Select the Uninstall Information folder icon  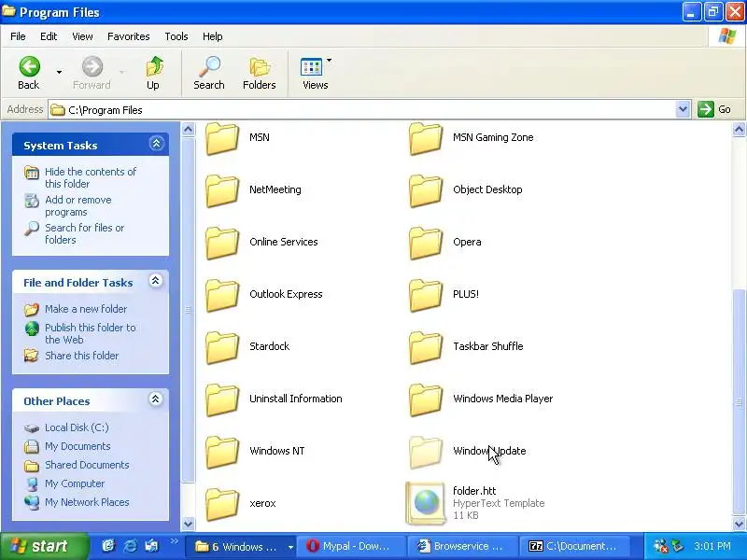click(x=222, y=400)
